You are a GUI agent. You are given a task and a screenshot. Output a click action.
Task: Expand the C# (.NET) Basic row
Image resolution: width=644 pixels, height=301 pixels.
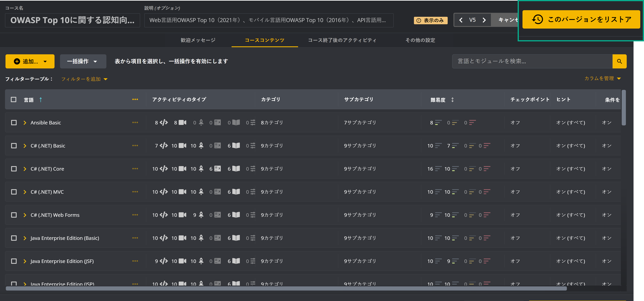point(25,146)
